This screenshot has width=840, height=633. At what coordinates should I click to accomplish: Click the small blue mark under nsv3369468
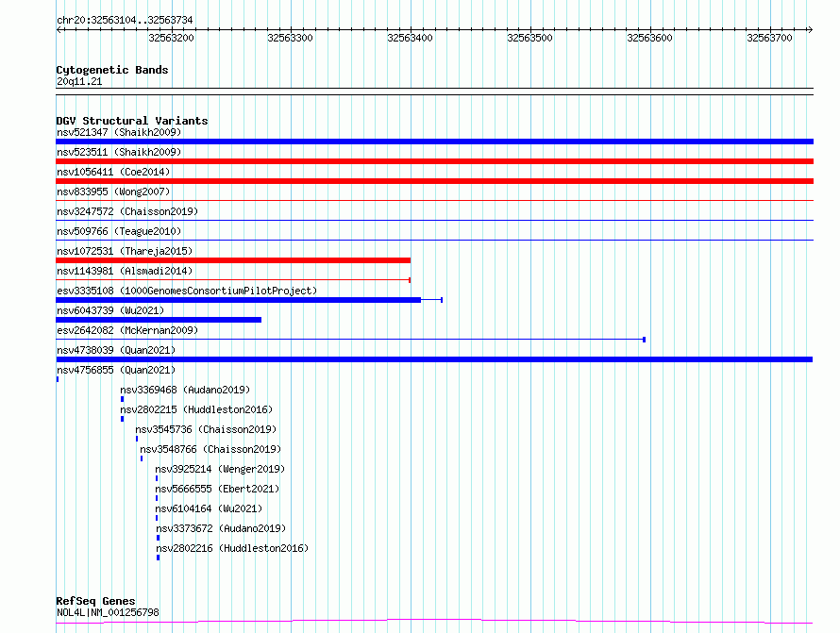[122, 399]
